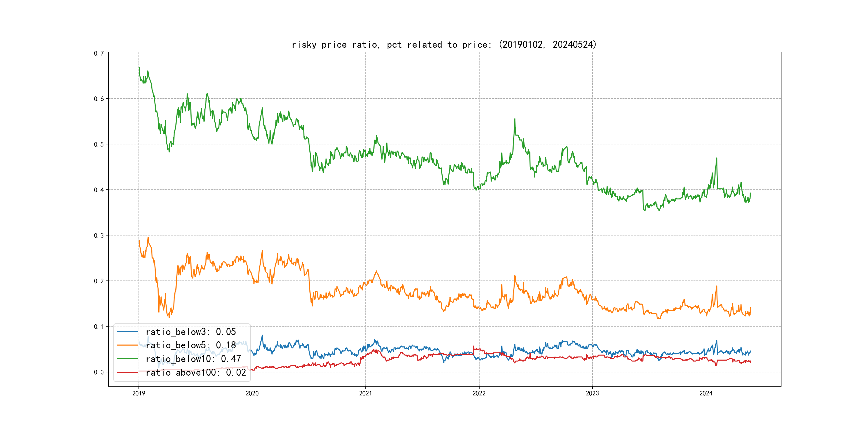Select the 'ratio_above100: 0.02' legend label
The image size is (868, 434).
click(x=196, y=372)
